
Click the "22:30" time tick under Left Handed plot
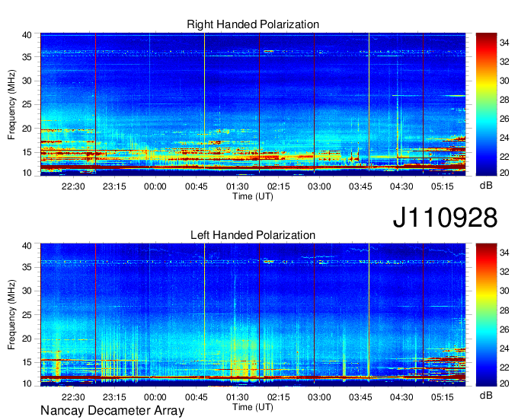tap(73, 397)
